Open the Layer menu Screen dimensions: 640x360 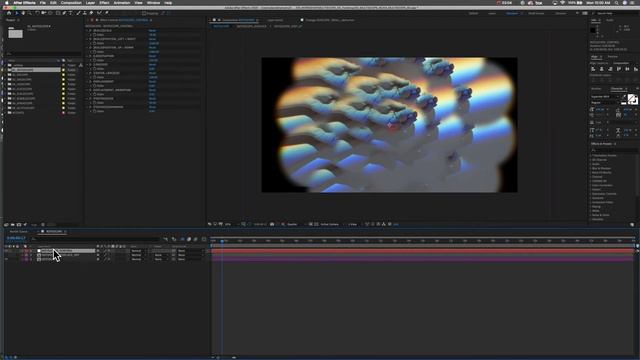(x=90, y=3)
